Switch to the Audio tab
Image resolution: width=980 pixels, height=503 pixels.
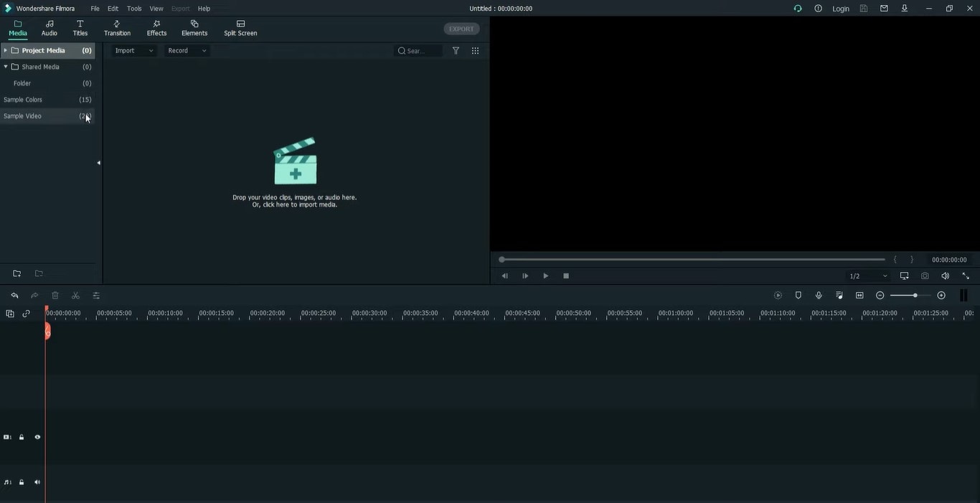(50, 28)
